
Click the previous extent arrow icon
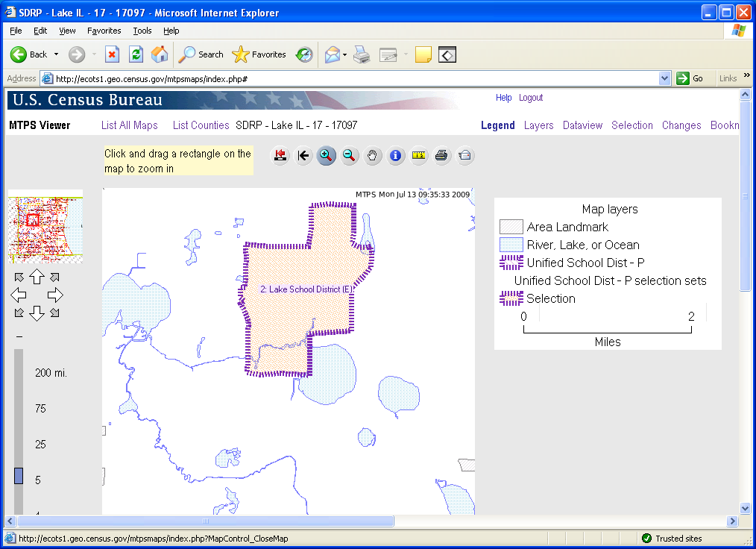303,155
